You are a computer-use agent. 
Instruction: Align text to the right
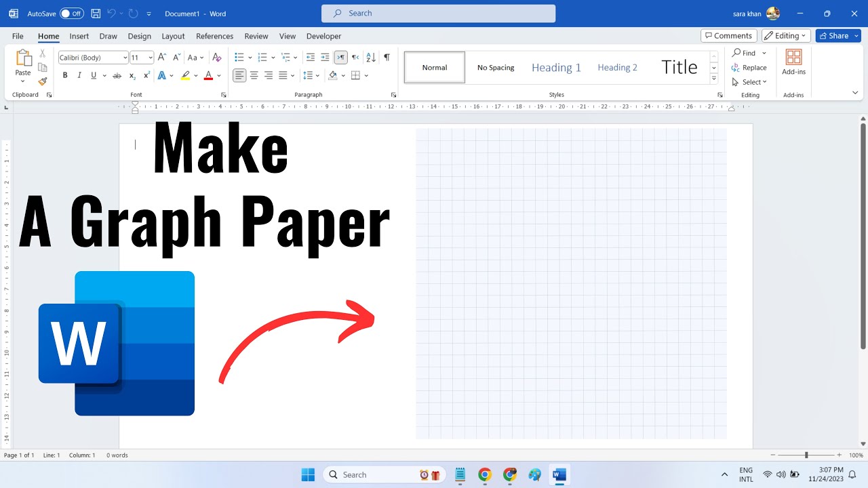(x=269, y=75)
